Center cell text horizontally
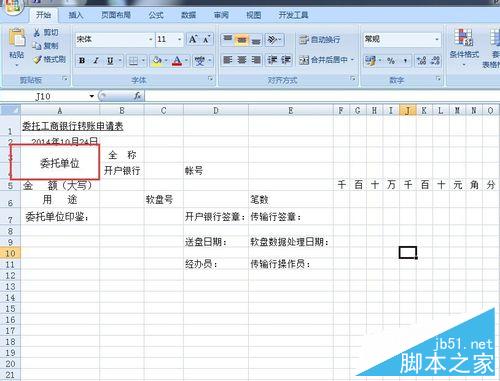 (x=242, y=60)
